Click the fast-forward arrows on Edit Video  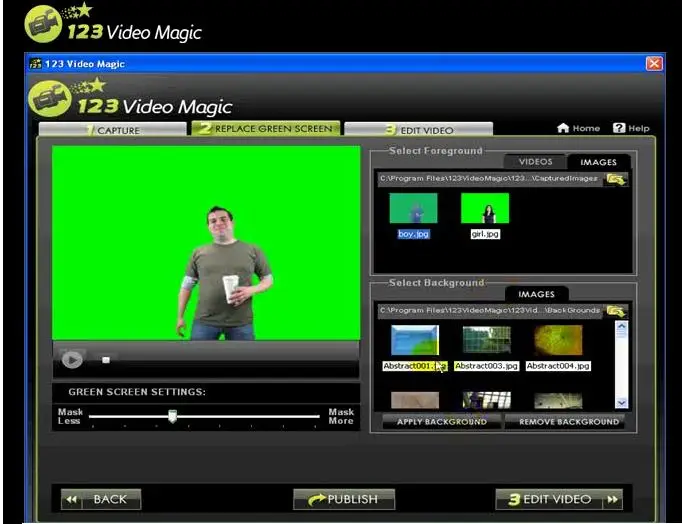click(x=612, y=500)
